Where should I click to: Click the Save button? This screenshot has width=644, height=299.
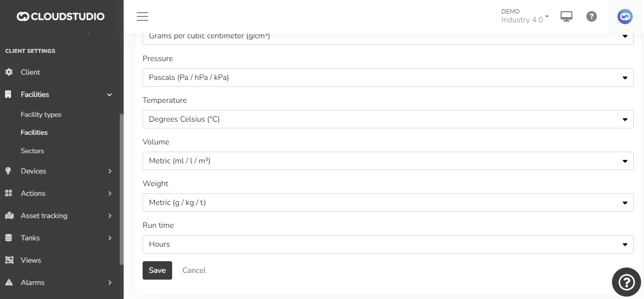[157, 270]
